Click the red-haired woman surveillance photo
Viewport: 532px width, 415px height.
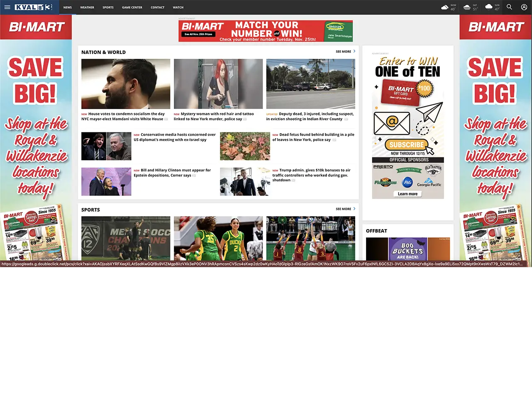coord(218,84)
